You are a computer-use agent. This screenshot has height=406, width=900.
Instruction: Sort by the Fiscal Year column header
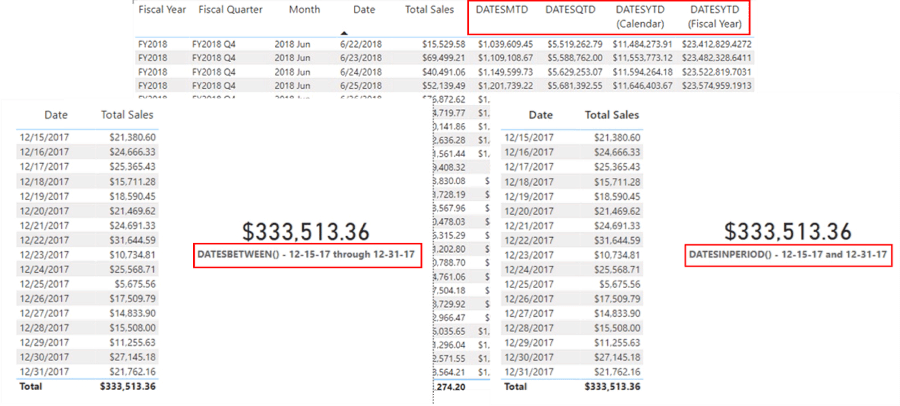click(x=162, y=10)
